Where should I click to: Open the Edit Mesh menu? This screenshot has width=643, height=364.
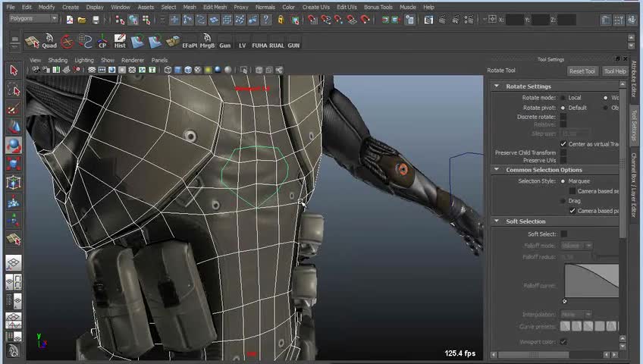[215, 7]
